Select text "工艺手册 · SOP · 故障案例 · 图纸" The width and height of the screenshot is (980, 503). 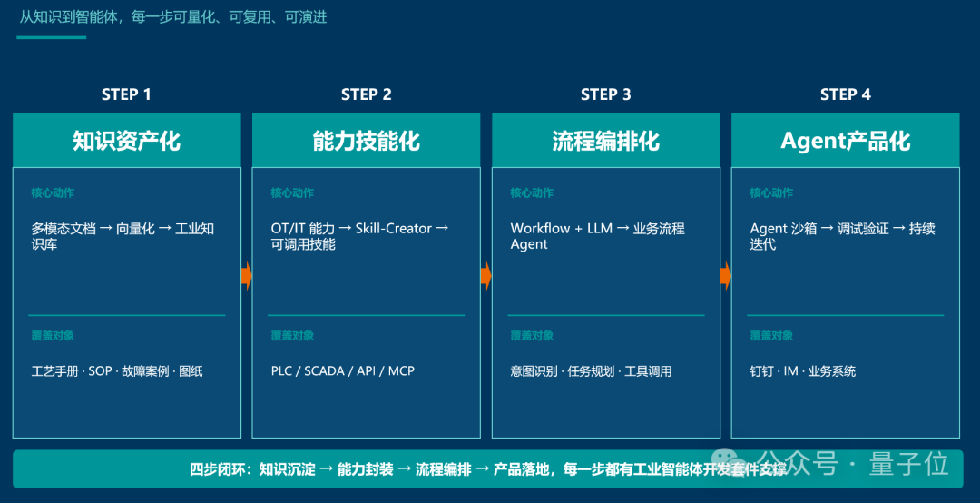tap(117, 371)
